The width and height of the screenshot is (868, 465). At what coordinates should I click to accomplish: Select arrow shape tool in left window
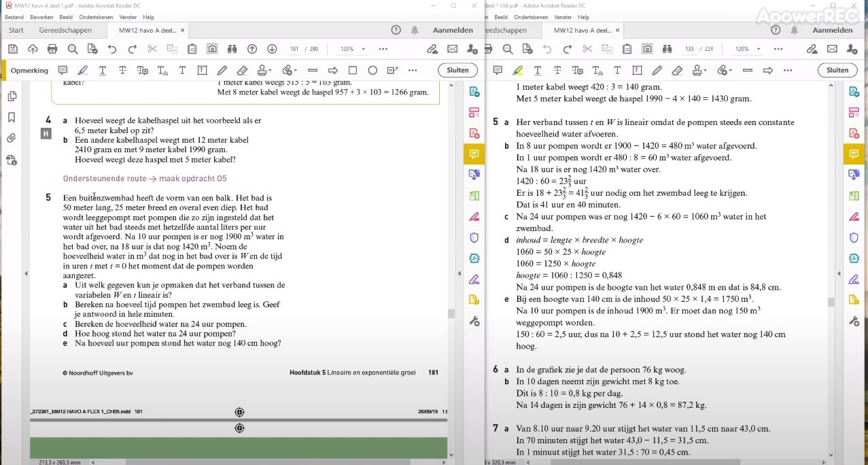(x=333, y=70)
